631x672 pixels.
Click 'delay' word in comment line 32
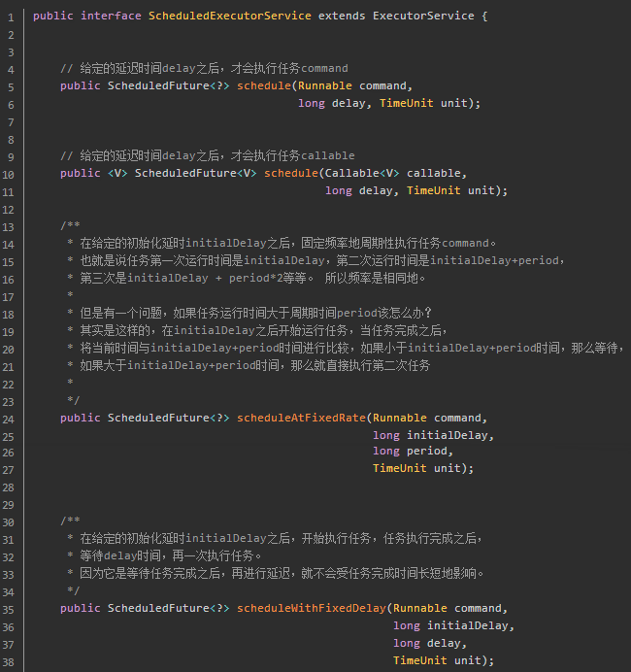coord(120,555)
